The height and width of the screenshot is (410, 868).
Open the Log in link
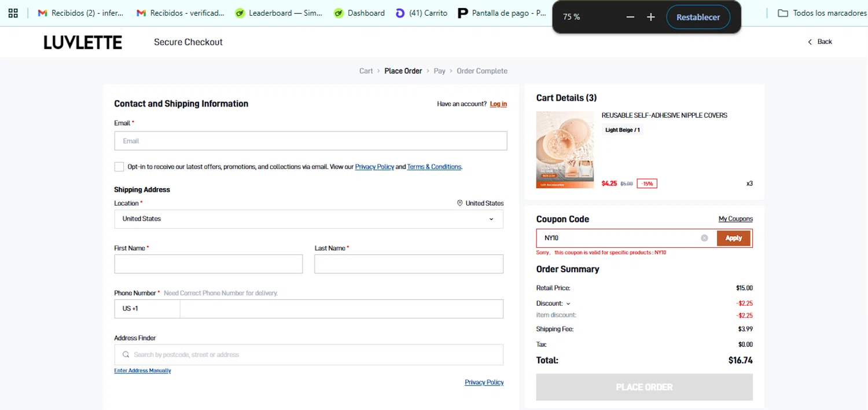click(498, 104)
